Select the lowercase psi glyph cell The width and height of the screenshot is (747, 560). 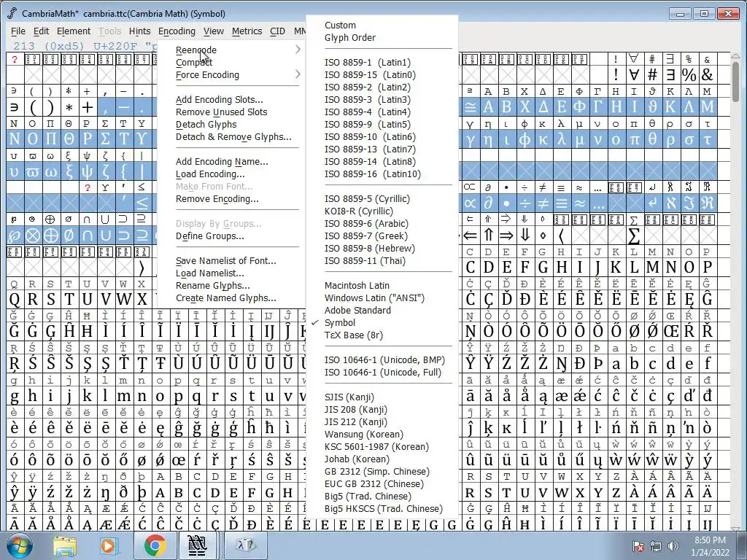click(88, 171)
